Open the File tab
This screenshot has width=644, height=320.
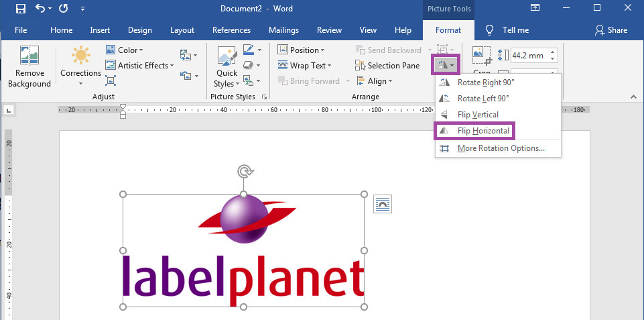[x=21, y=30]
